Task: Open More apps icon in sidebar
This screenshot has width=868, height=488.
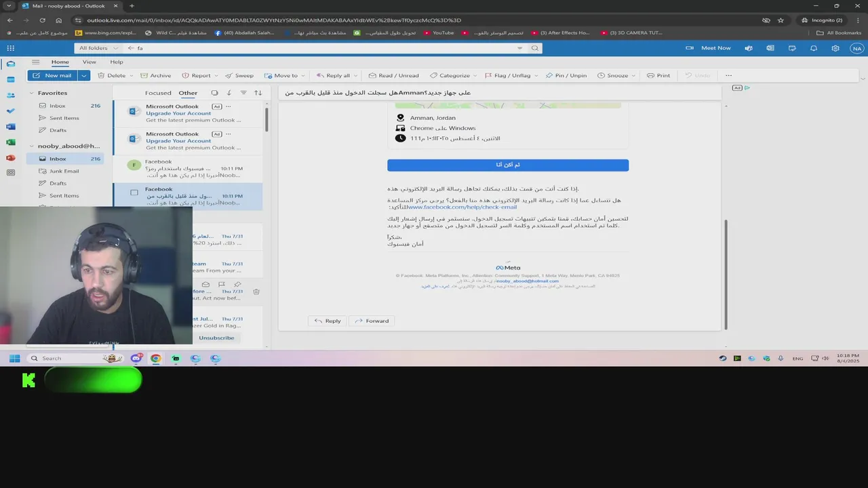Action: (x=10, y=173)
